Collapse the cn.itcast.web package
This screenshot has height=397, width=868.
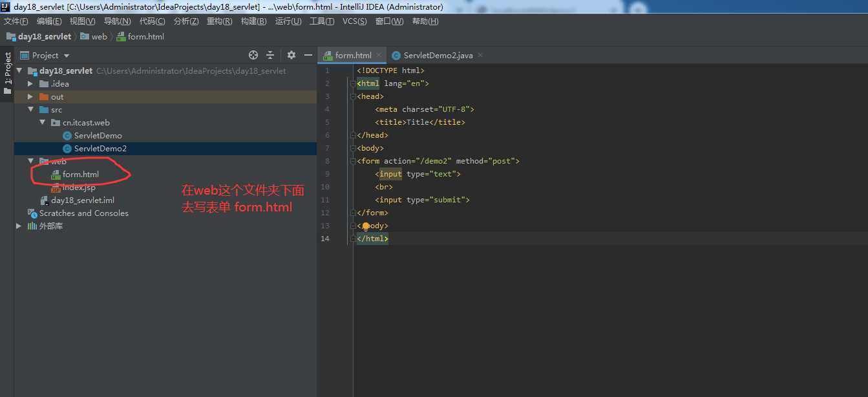coord(42,123)
